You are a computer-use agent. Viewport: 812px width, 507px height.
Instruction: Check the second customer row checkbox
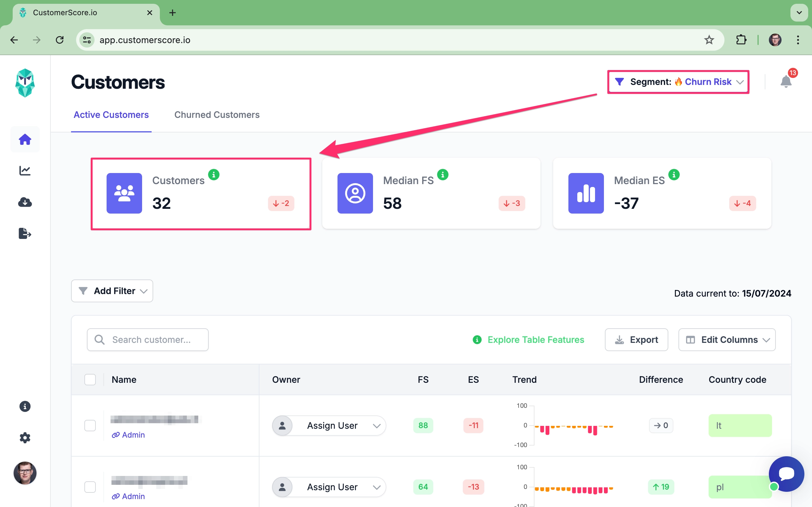(x=90, y=487)
